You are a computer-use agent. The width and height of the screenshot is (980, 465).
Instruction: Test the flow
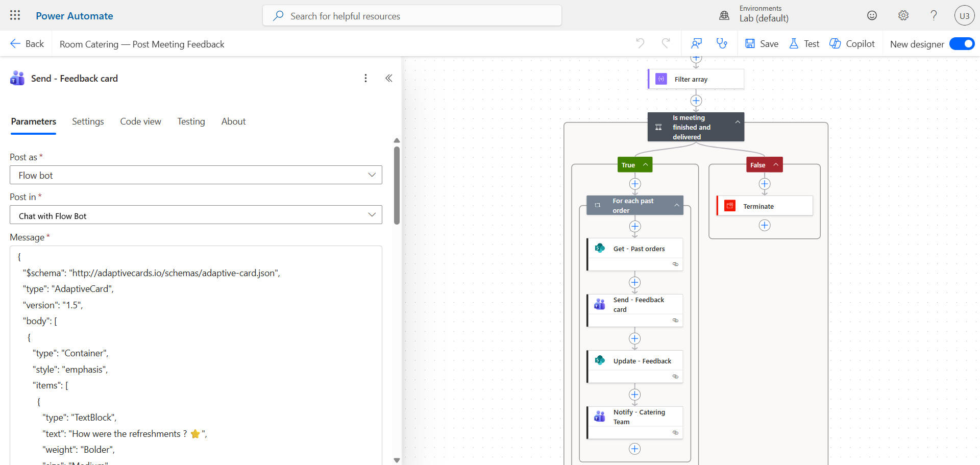(804, 44)
